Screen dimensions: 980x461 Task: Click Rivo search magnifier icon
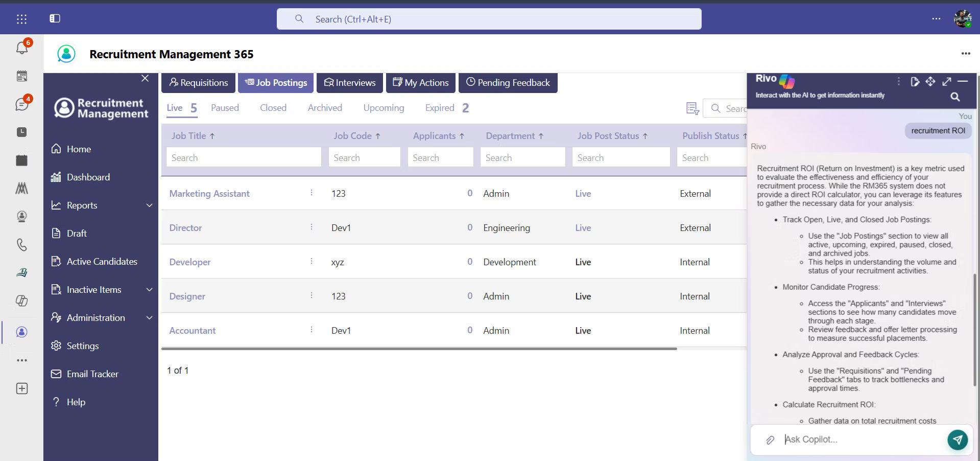[955, 97]
